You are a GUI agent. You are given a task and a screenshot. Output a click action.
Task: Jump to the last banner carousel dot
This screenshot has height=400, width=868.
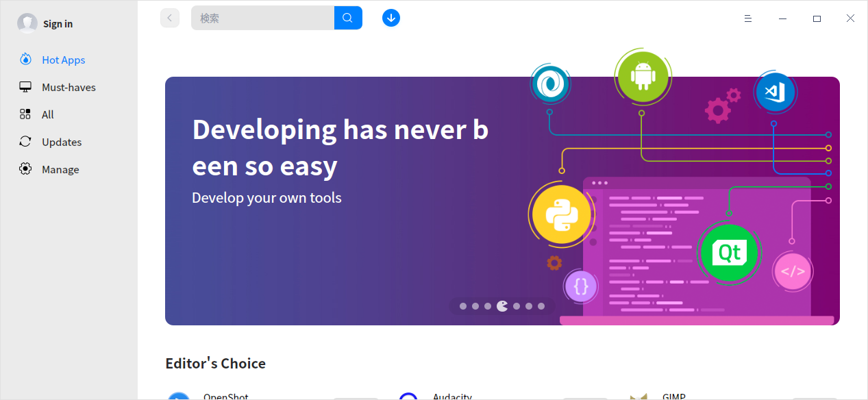(x=541, y=306)
